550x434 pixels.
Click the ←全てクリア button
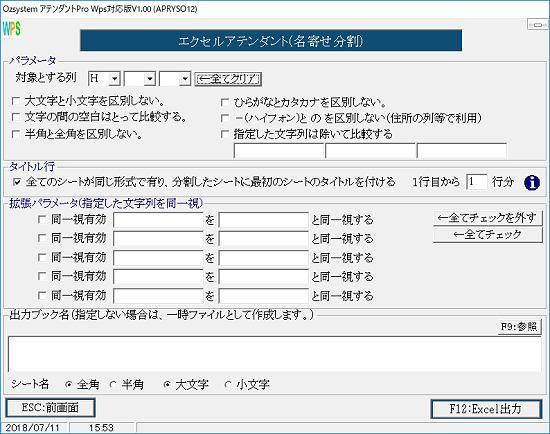click(x=228, y=79)
